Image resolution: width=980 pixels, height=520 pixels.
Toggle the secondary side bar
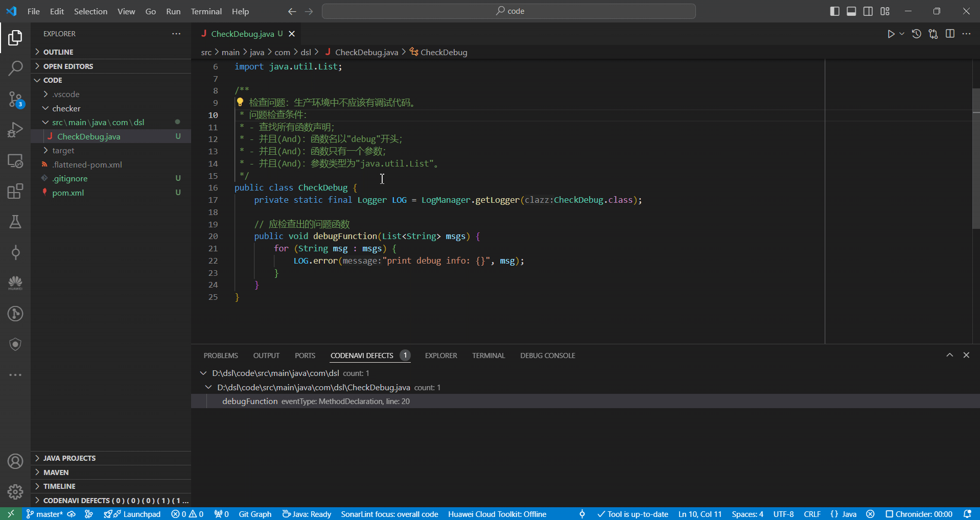tap(868, 11)
